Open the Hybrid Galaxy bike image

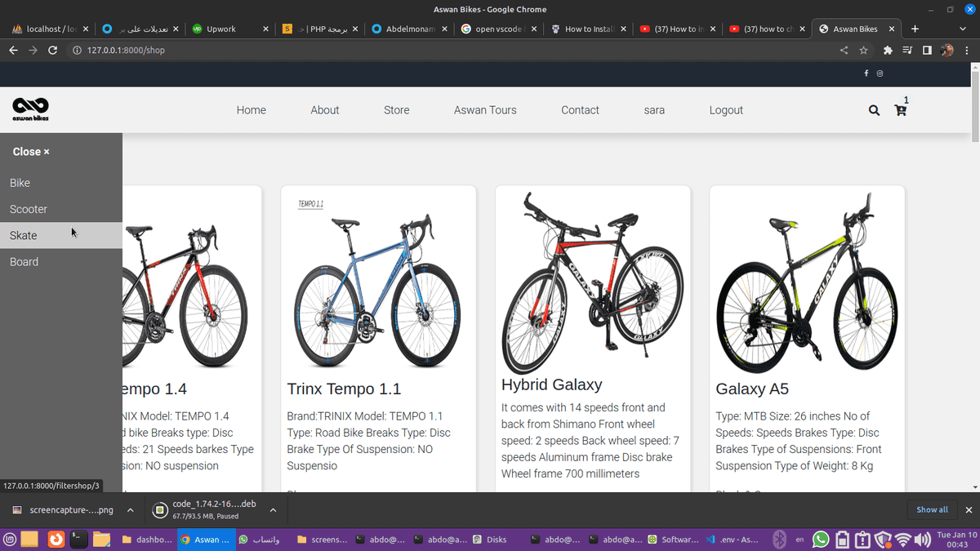593,282
